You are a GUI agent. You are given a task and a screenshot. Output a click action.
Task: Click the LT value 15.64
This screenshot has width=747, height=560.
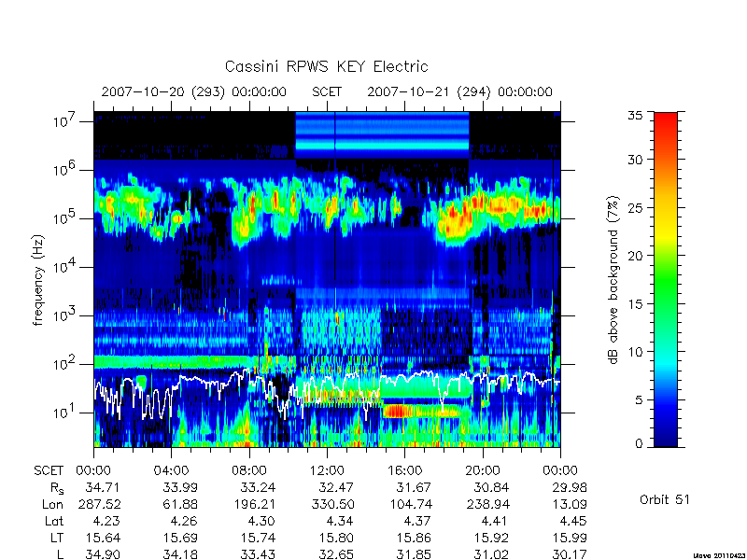point(103,538)
